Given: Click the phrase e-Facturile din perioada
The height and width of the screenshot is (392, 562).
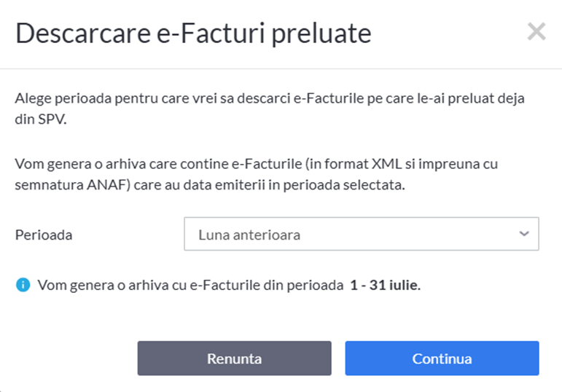Looking at the screenshot, I should (x=267, y=285).
